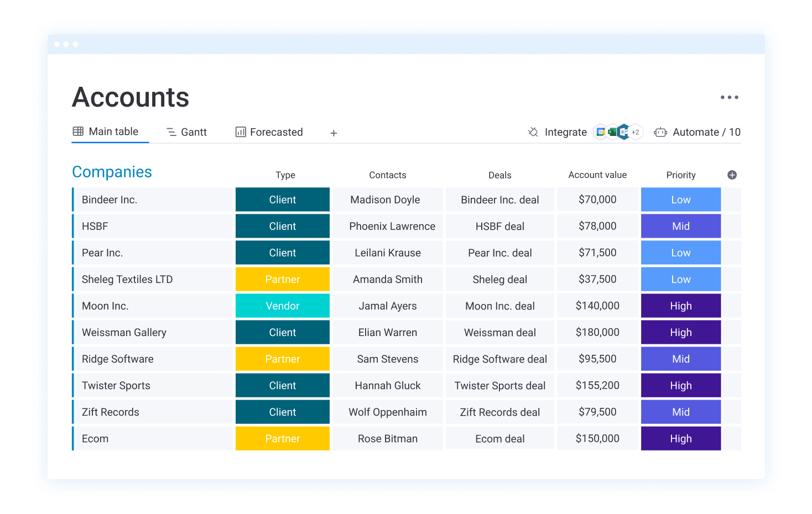Open the Ridge Software deal link
This screenshot has width=812, height=514.
coord(500,359)
